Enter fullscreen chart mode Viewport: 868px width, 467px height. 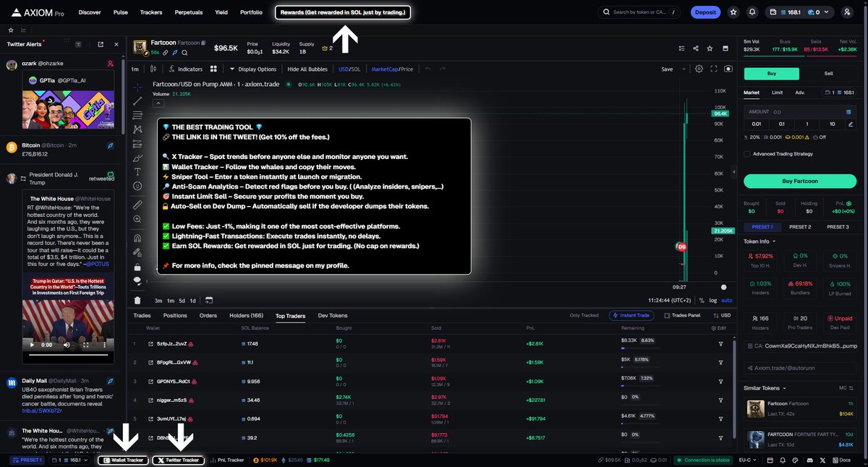pyautogui.click(x=714, y=69)
